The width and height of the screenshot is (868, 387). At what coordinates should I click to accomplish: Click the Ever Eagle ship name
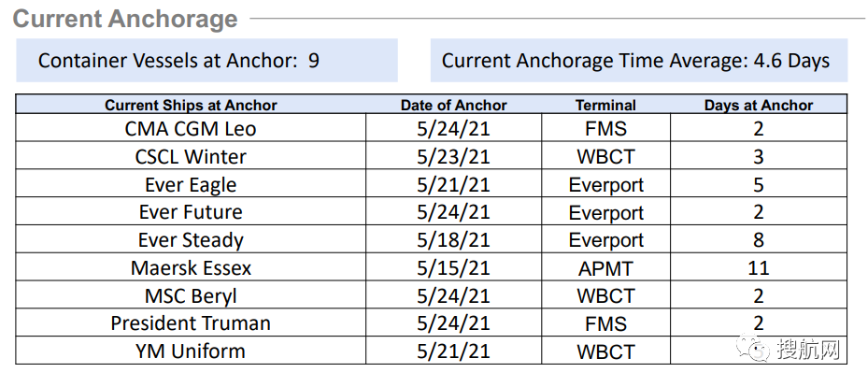click(191, 184)
